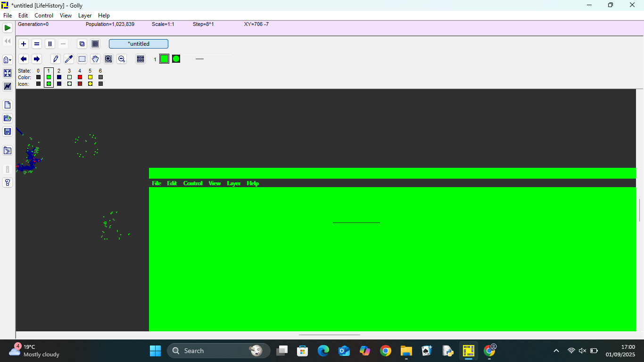Screen dimensions: 644x362
Task: Open the Control menu
Action: 44,16
